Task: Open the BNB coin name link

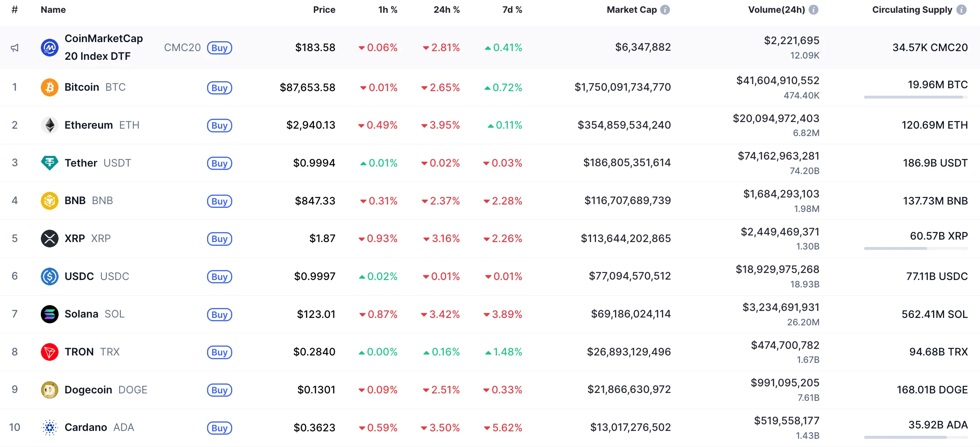Action: (75, 201)
